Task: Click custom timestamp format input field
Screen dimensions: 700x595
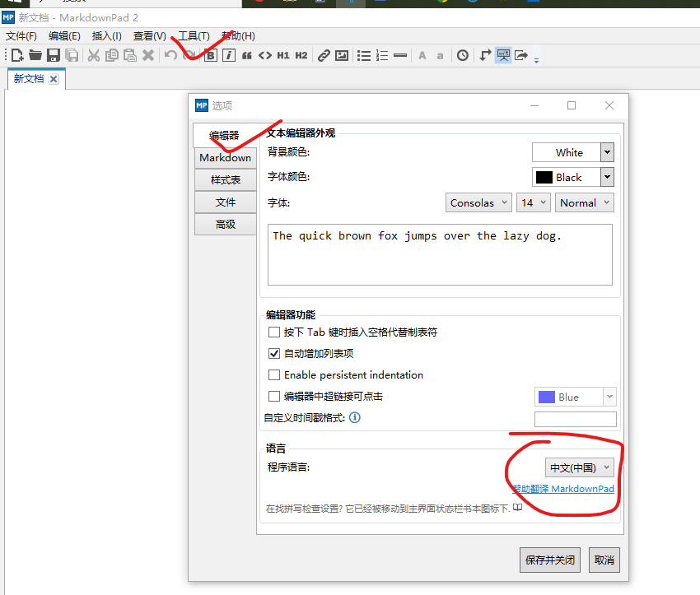Action: pos(576,419)
